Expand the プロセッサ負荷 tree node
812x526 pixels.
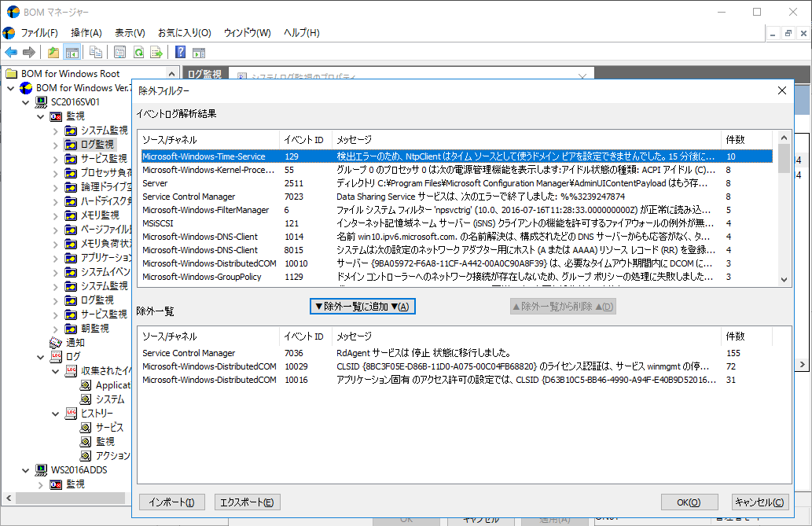[56, 173]
